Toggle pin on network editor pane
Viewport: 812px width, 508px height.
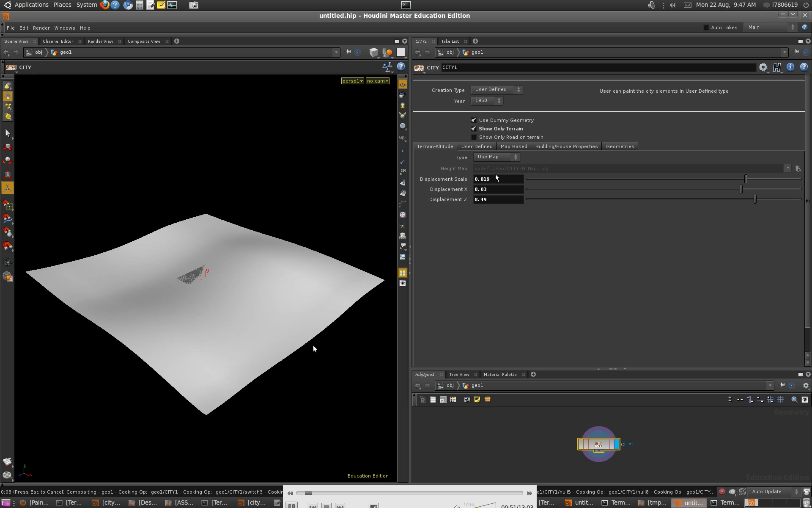tap(782, 385)
